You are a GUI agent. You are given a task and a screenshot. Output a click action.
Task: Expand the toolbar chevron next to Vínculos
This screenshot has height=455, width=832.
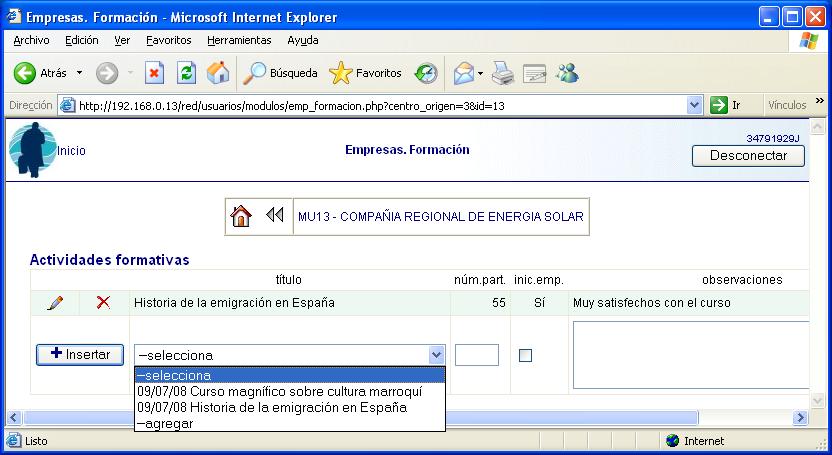[820, 101]
